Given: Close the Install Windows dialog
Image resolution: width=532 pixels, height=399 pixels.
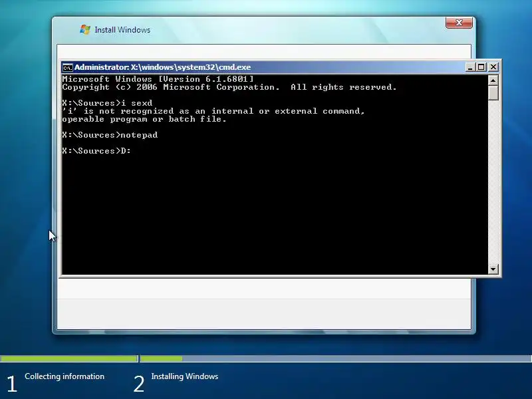Looking at the screenshot, I should [x=459, y=23].
